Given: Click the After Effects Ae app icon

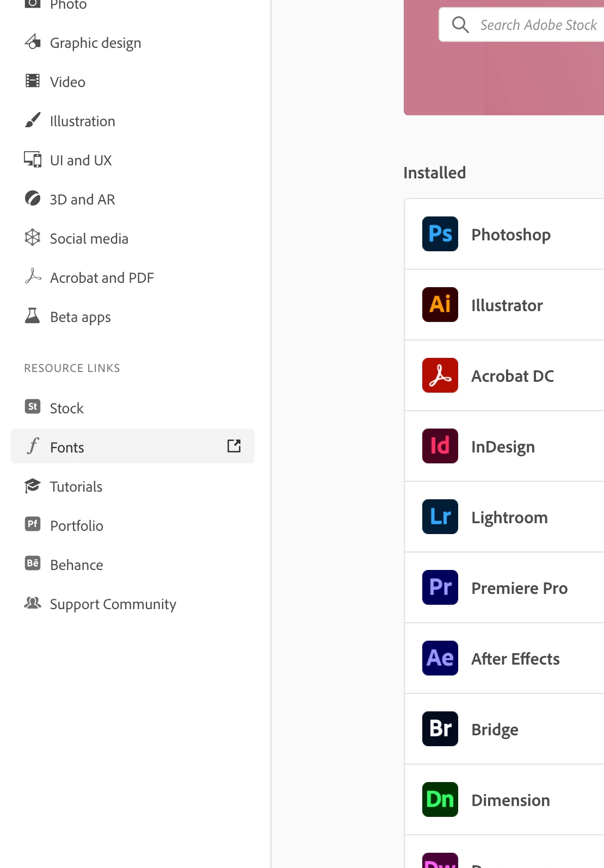Looking at the screenshot, I should coord(440,658).
